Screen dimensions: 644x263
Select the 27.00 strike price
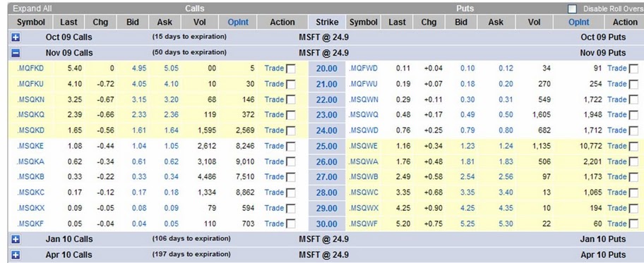pyautogui.click(x=327, y=177)
